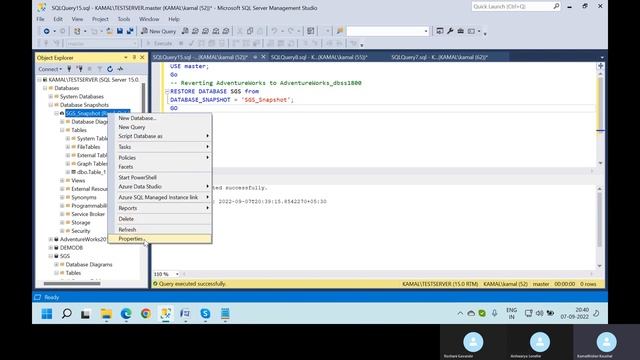Collapse the Databases tree node
The width and height of the screenshot is (640, 360).
click(45, 88)
